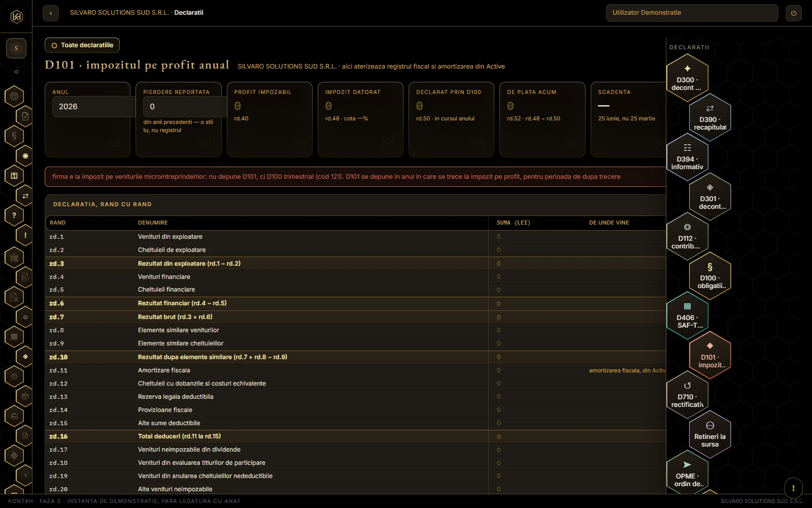Click the Pierdere reportata input field
812x508 pixels.
(185, 107)
